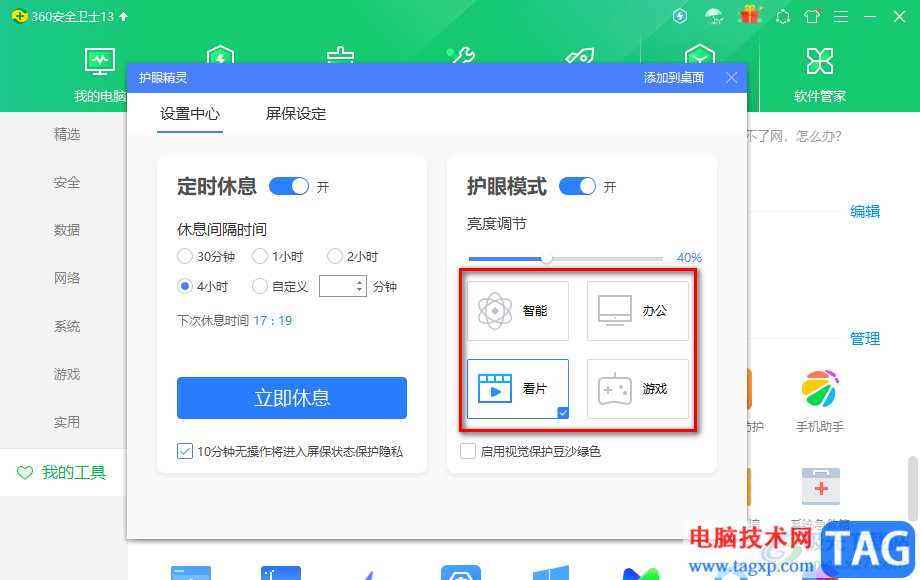Close the 护眼精灵 dialog
Viewport: 920px width, 580px height.
[x=731, y=77]
